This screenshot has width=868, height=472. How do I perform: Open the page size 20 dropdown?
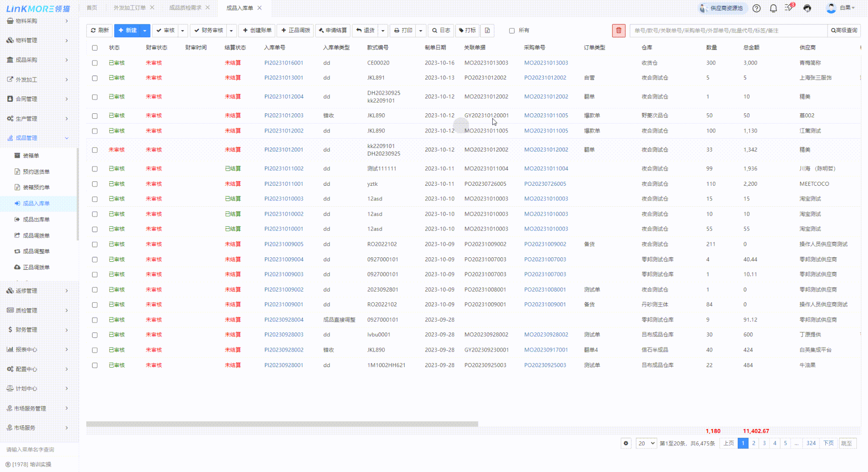click(647, 443)
